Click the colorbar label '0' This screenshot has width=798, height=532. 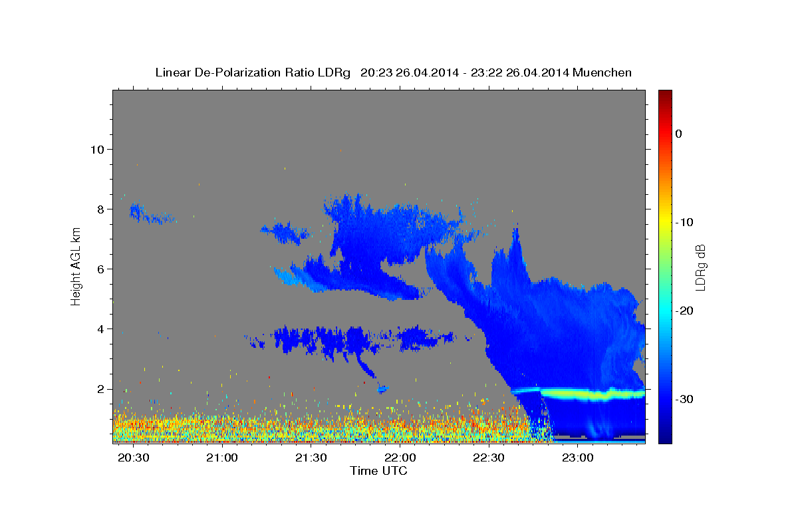point(679,134)
